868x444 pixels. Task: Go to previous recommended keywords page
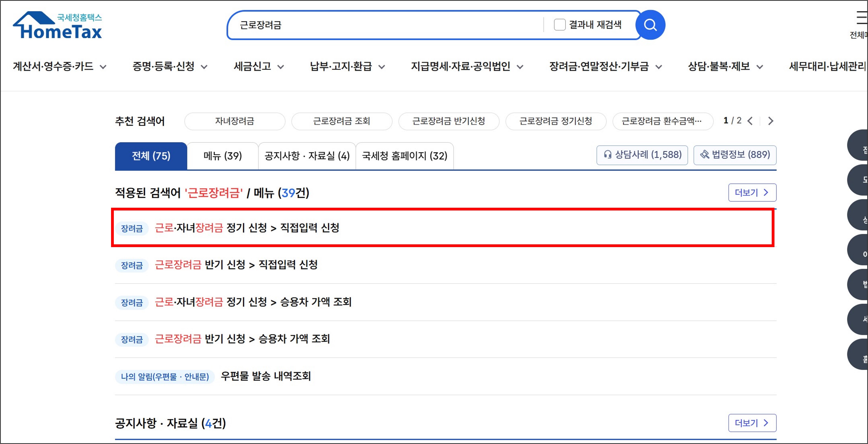(750, 121)
